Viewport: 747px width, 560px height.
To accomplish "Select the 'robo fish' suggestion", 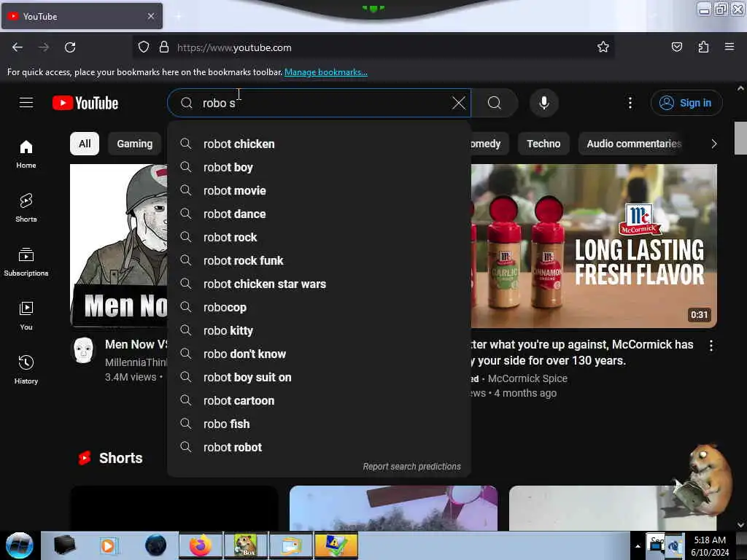I will [x=320, y=424].
